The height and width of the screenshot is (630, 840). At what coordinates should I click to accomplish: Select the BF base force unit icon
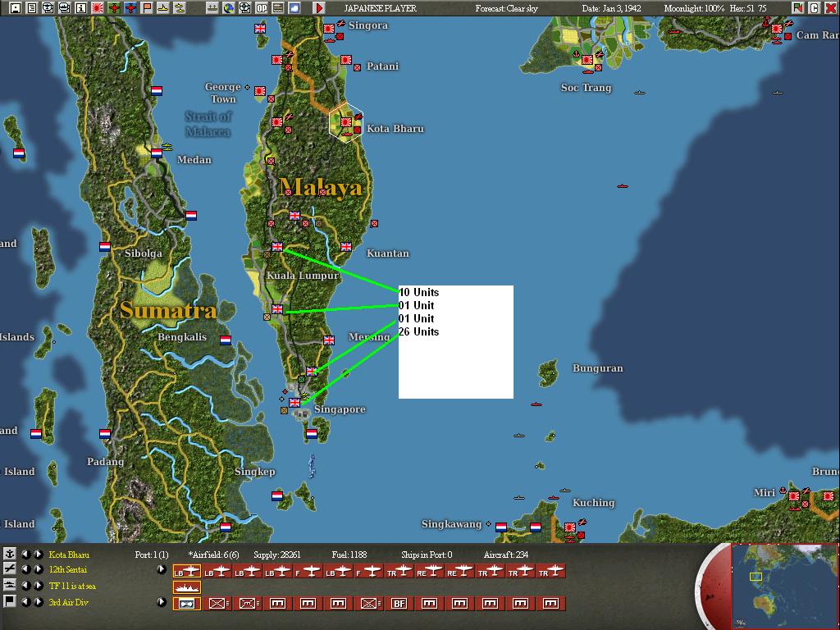click(x=399, y=603)
